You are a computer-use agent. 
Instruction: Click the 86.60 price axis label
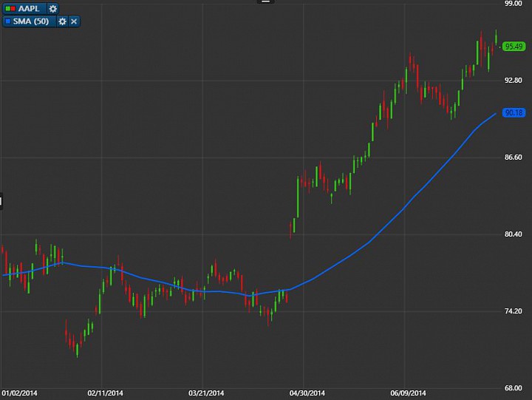pos(514,157)
